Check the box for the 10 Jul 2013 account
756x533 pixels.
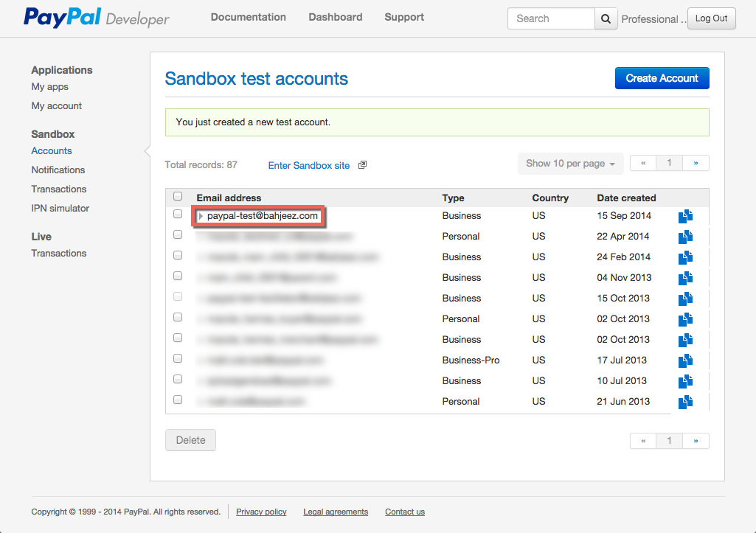pos(178,379)
